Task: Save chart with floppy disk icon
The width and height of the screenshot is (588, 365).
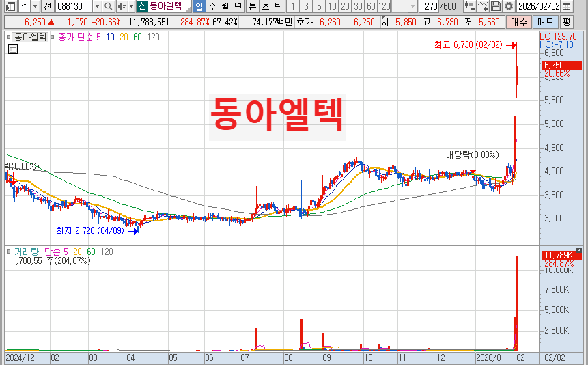Action: (x=495, y=6)
